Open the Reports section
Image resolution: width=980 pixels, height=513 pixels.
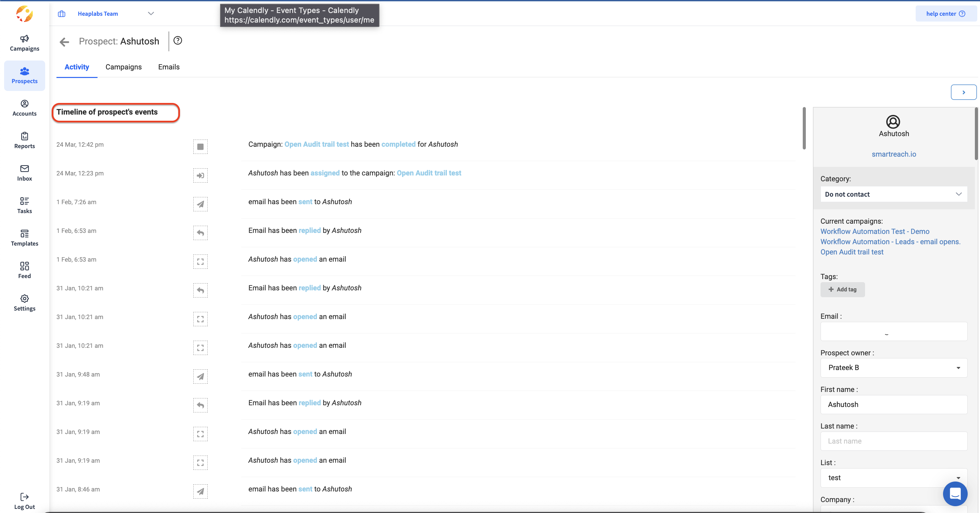(x=24, y=140)
